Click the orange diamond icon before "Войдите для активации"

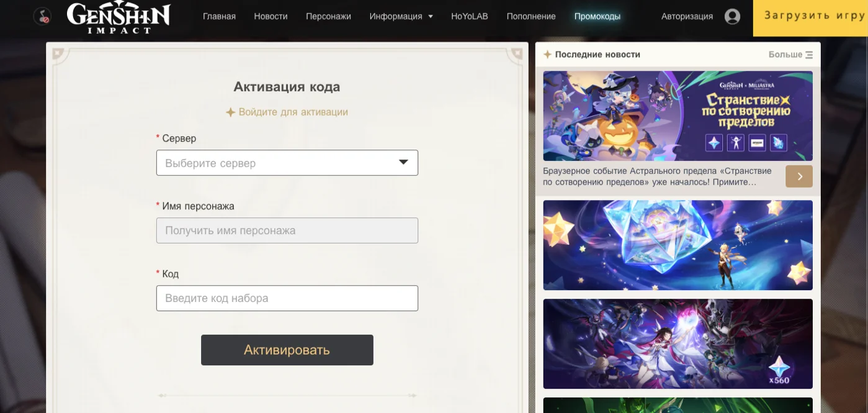(231, 112)
